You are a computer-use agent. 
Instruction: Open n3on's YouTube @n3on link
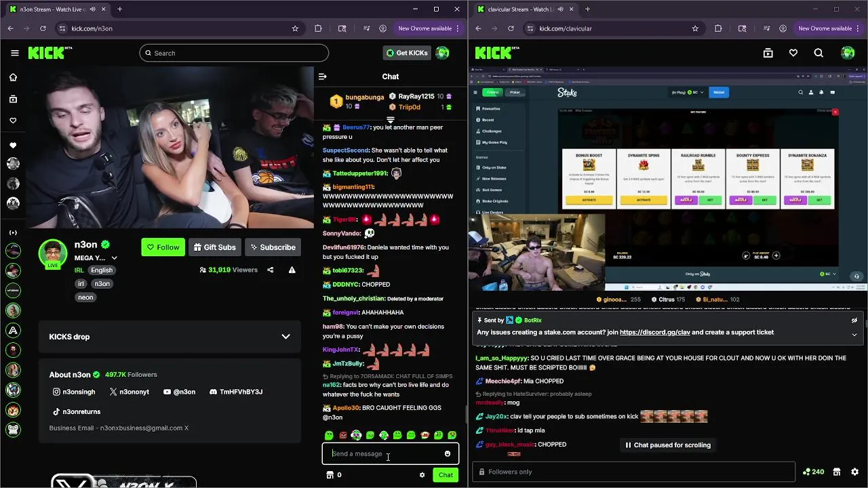179,392
